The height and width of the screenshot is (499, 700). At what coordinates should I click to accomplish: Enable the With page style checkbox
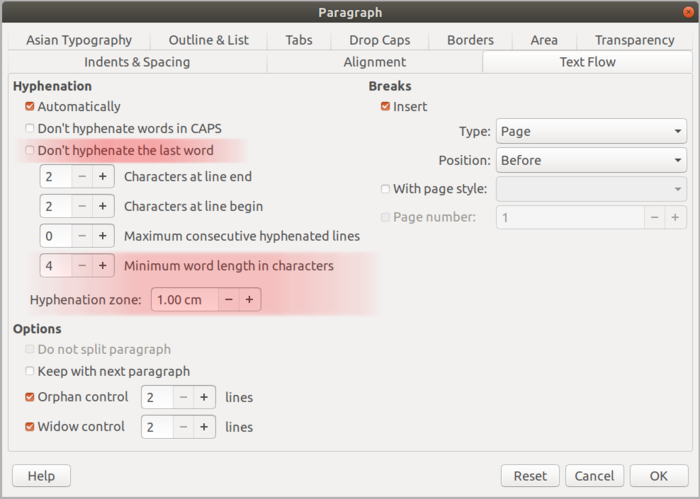pos(386,189)
